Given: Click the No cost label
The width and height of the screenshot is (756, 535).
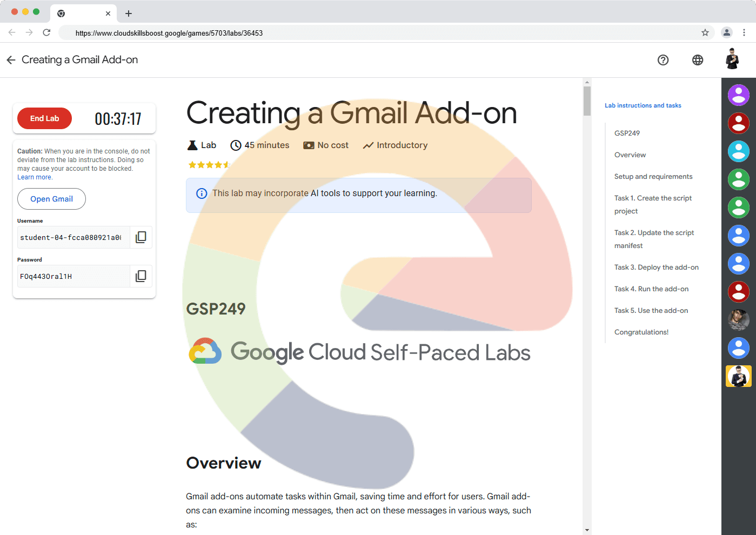Looking at the screenshot, I should click(326, 145).
